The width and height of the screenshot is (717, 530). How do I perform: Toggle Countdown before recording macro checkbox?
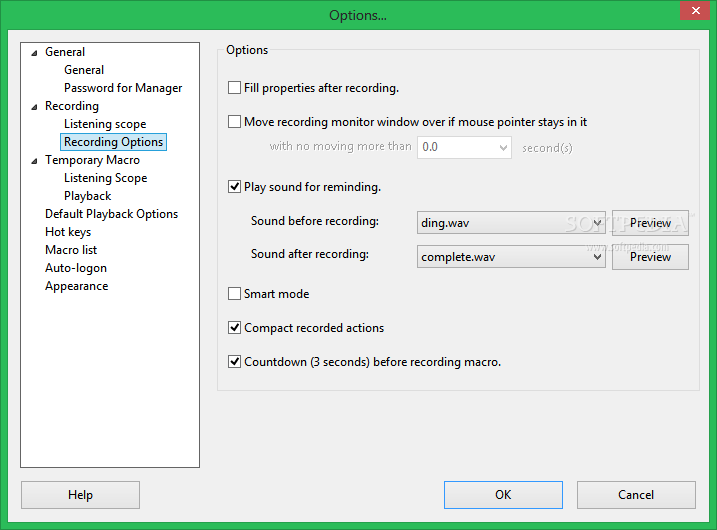click(x=234, y=362)
